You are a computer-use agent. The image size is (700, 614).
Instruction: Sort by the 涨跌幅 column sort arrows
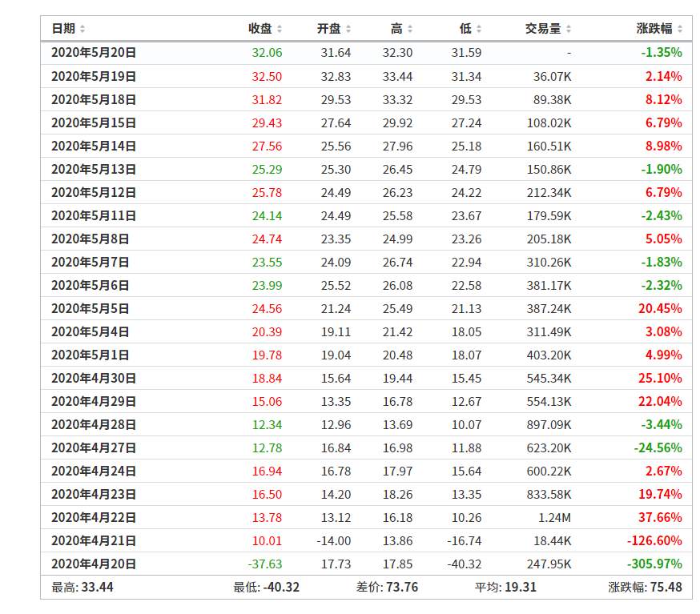tap(679, 29)
